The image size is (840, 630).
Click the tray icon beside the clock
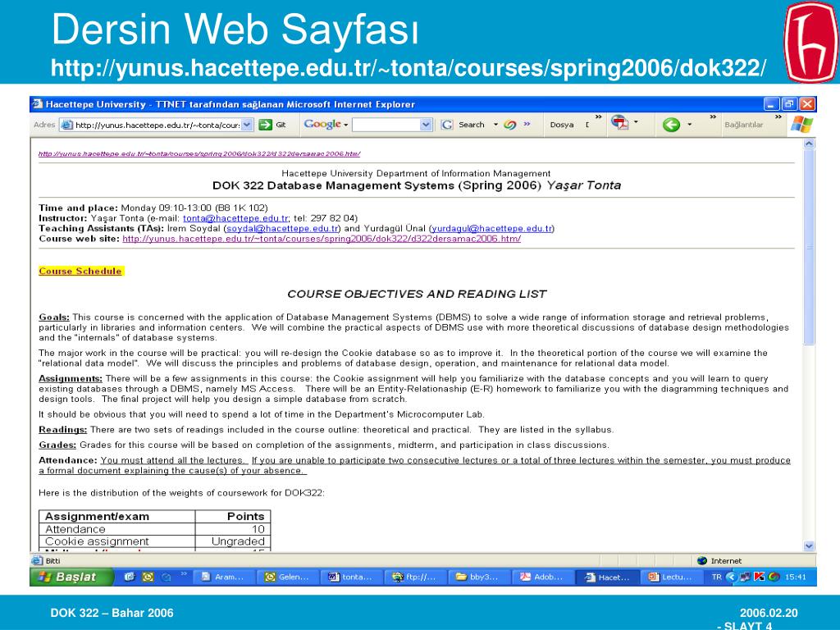click(x=773, y=577)
